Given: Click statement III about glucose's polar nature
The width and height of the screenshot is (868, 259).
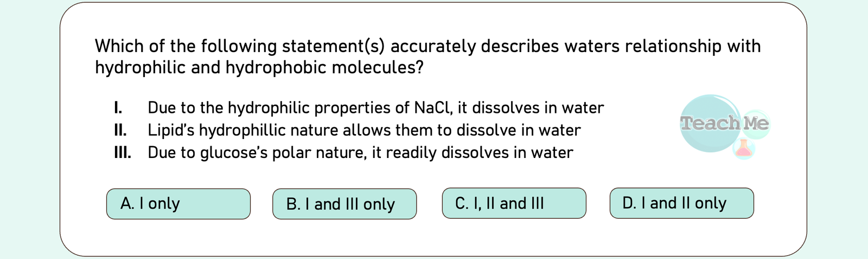Looking at the screenshot, I should coord(360,153).
